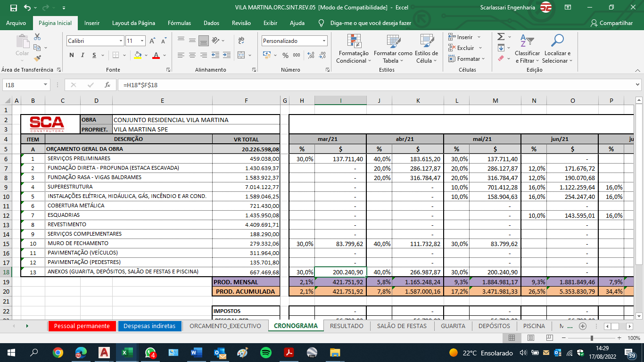The height and width of the screenshot is (362, 644).
Task: Click the Save icon in title bar
Action: point(13,8)
